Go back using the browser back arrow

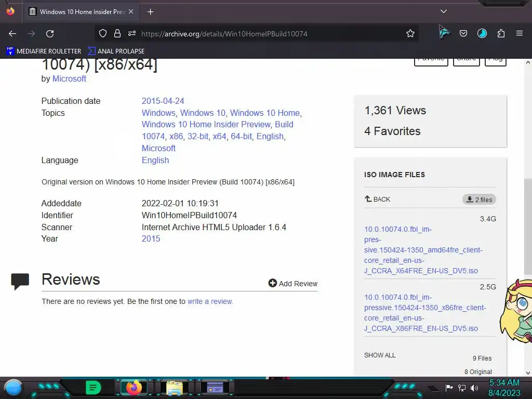coord(12,34)
